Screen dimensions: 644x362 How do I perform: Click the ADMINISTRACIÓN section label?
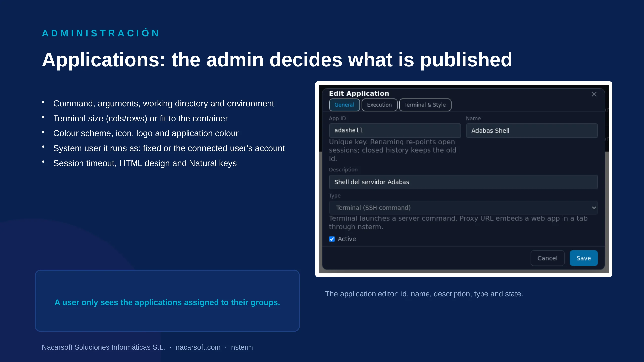(101, 33)
